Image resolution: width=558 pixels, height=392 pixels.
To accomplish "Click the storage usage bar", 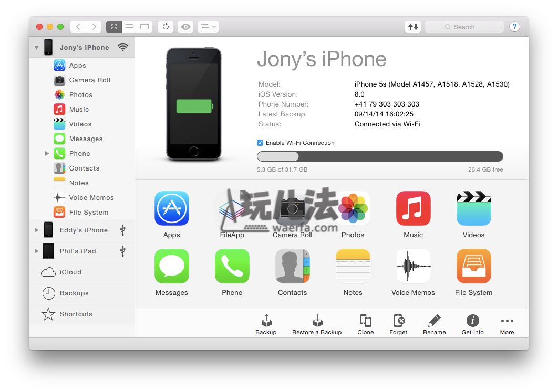I will [380, 156].
